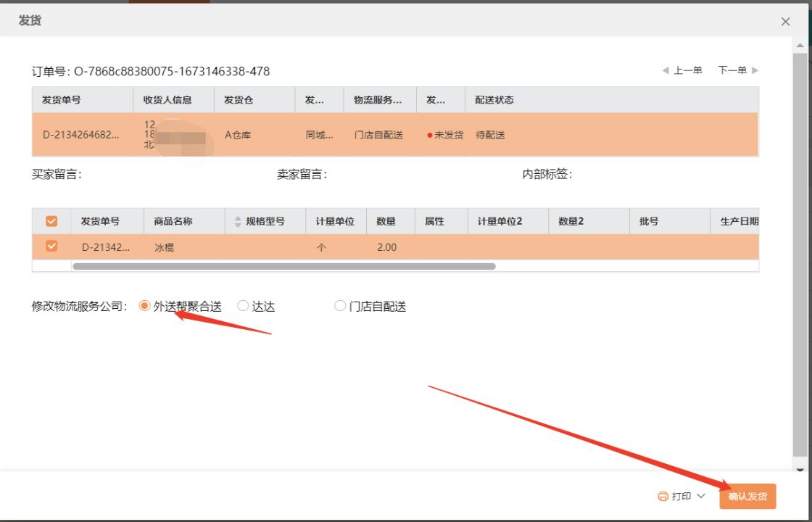The width and height of the screenshot is (812, 522).
Task: Go to next order via 下一单
Action: (732, 70)
